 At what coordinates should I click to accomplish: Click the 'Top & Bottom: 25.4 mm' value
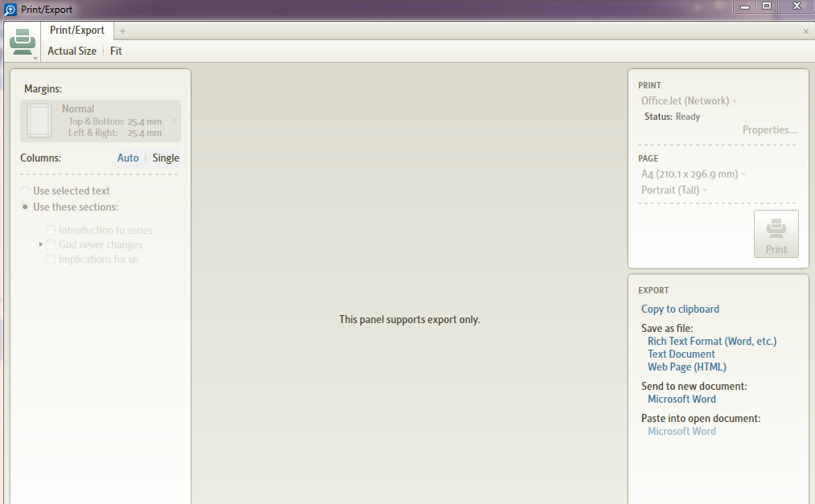pos(115,121)
